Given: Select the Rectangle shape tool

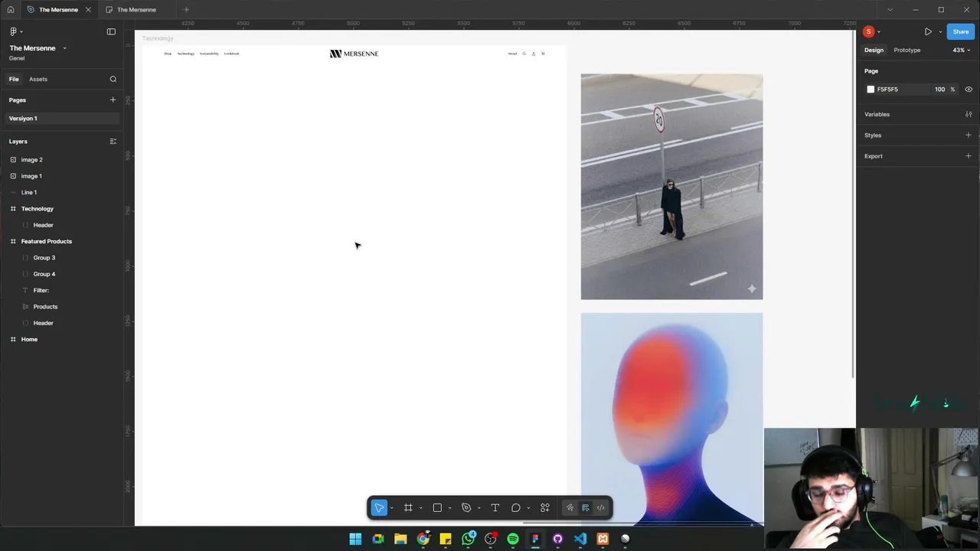Looking at the screenshot, I should click(x=437, y=508).
